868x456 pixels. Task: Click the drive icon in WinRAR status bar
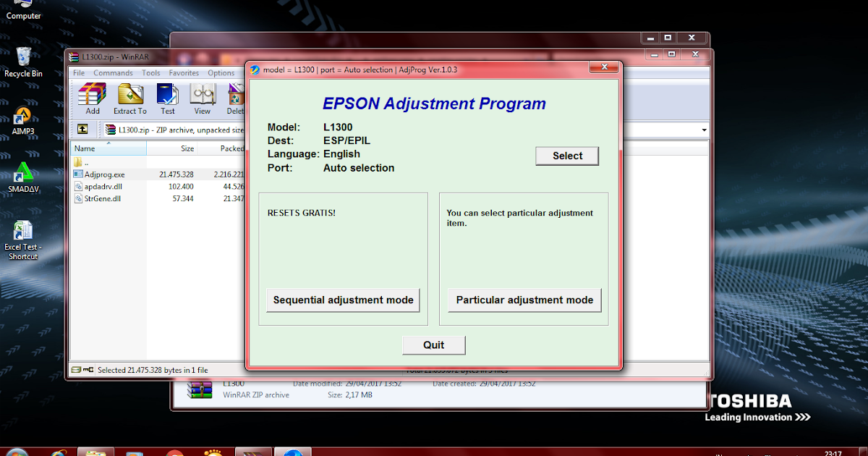[76, 370]
